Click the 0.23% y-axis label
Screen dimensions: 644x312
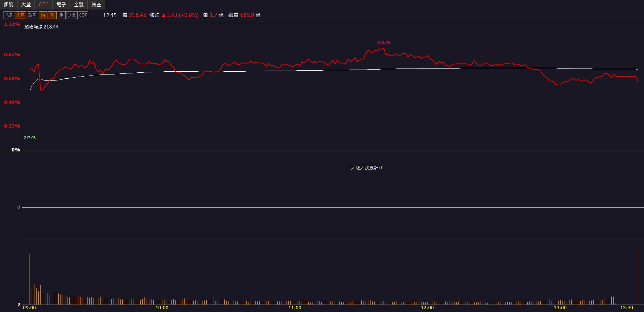[x=12, y=126]
